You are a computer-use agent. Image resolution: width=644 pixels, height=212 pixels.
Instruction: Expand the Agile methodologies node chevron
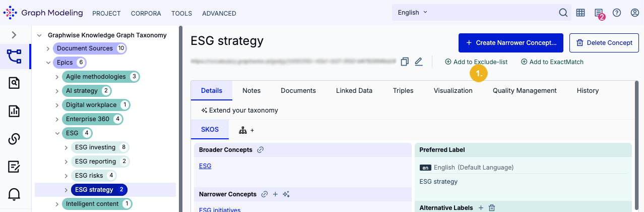tap(57, 77)
